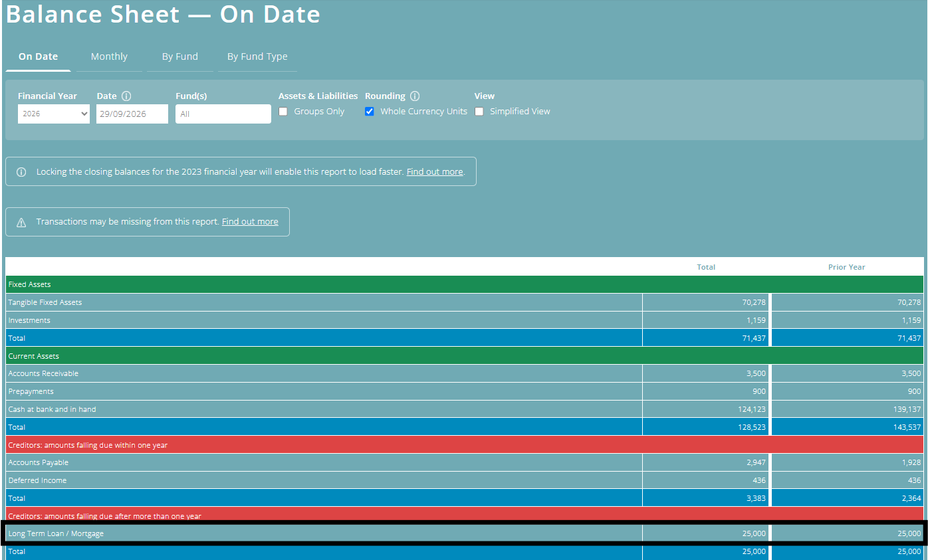Click the 2,947 accounts payable value

click(x=756, y=462)
